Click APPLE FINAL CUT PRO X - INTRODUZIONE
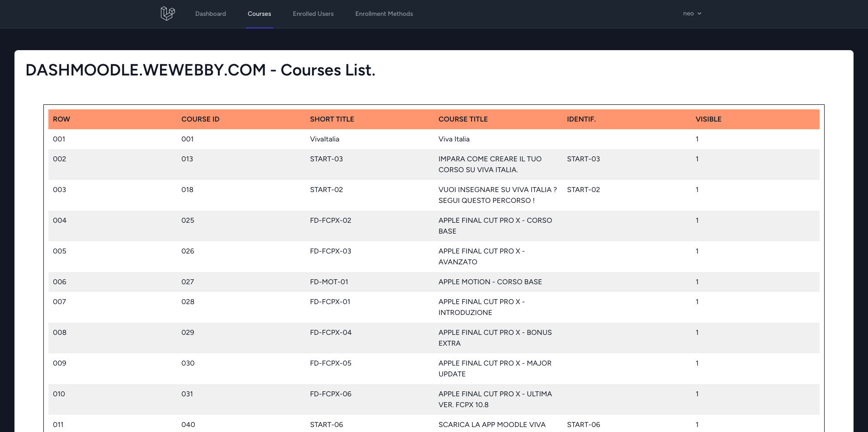868x432 pixels. (481, 307)
